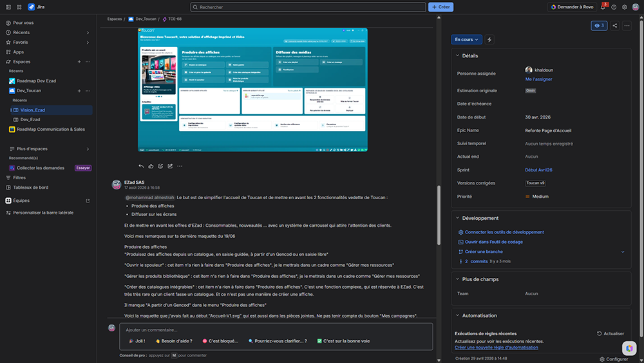Click the Créer button

(x=440, y=7)
